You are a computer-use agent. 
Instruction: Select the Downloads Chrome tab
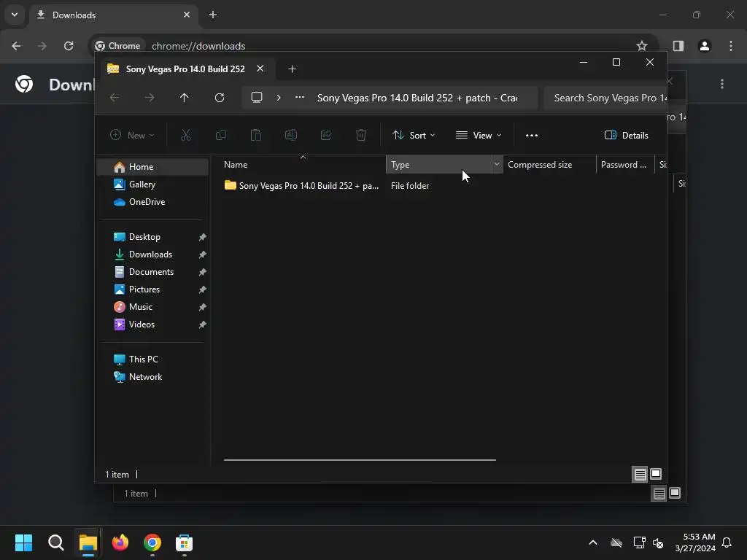[112, 15]
